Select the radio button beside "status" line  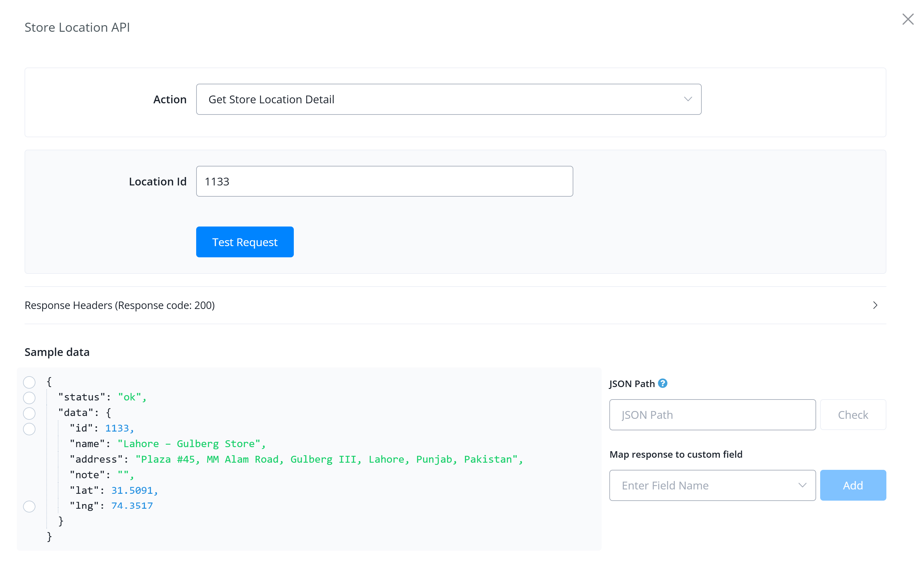pos(29,398)
